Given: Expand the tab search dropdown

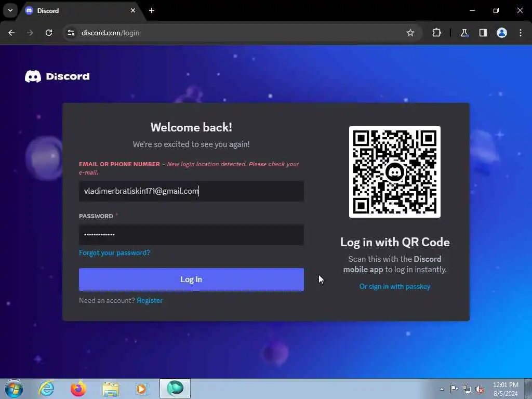Looking at the screenshot, I should [10, 10].
